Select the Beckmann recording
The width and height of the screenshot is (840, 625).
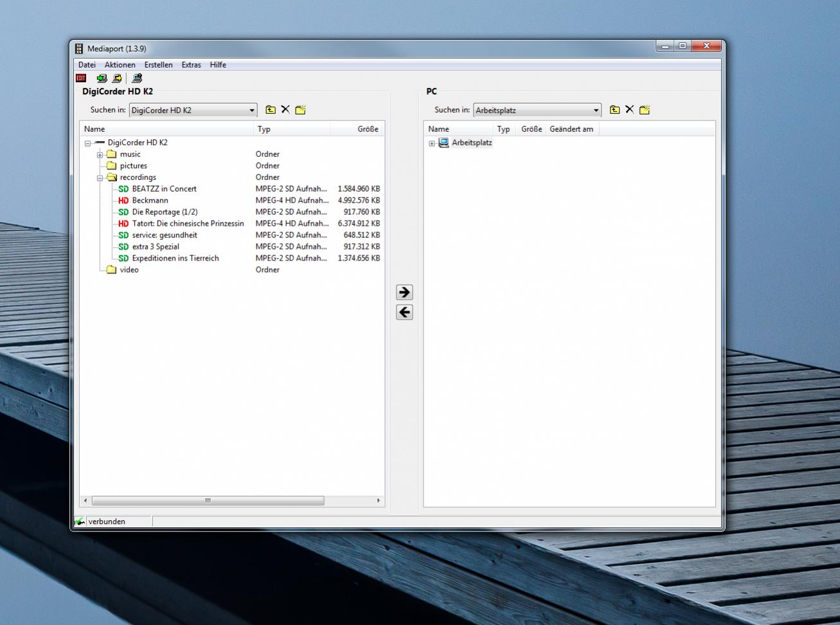150,201
